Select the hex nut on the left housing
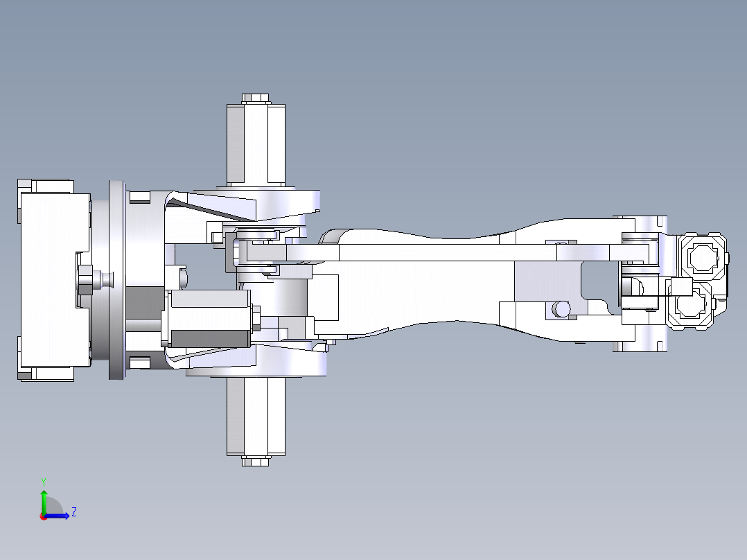Screen dimensions: 747x560 coord(85,280)
